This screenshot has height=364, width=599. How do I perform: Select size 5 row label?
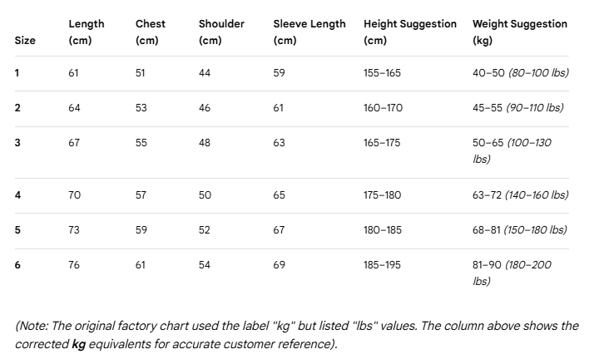tap(17, 230)
